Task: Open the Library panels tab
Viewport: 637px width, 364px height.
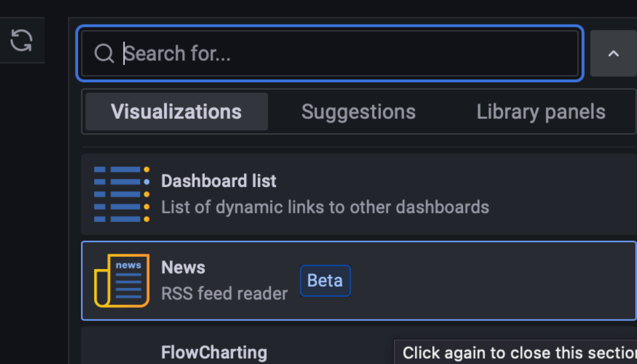Action: click(x=541, y=112)
